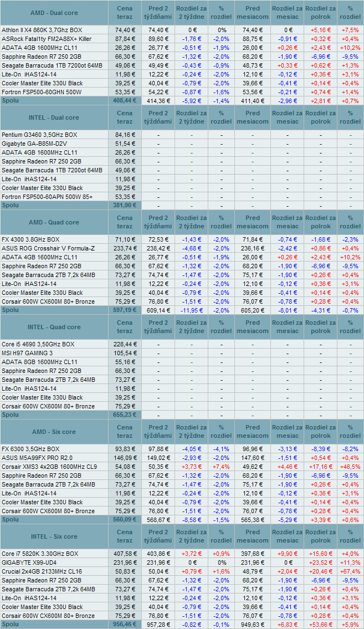Screen dimensions: 364x629
Task: Click the MSI H97 price "105,54 €"
Action: click(x=126, y=353)
